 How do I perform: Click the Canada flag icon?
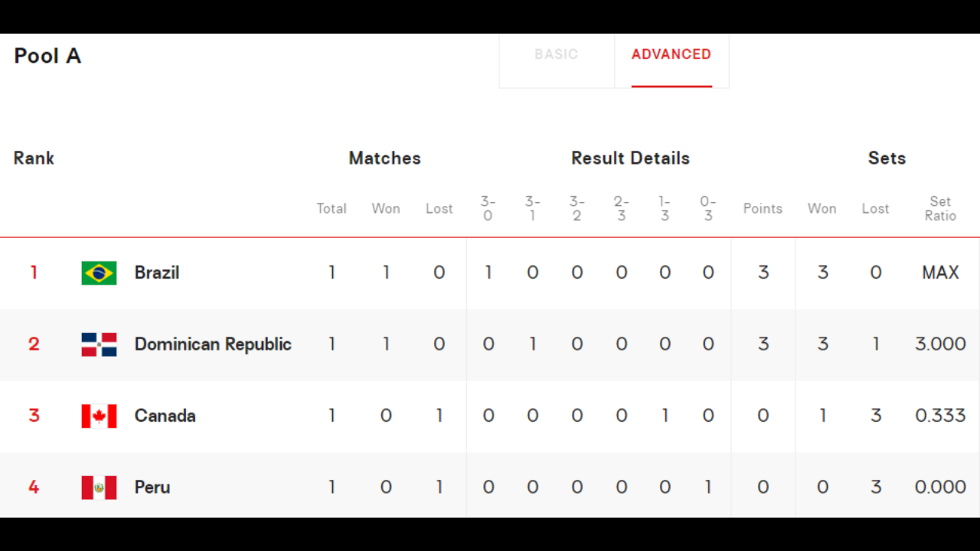(x=99, y=416)
